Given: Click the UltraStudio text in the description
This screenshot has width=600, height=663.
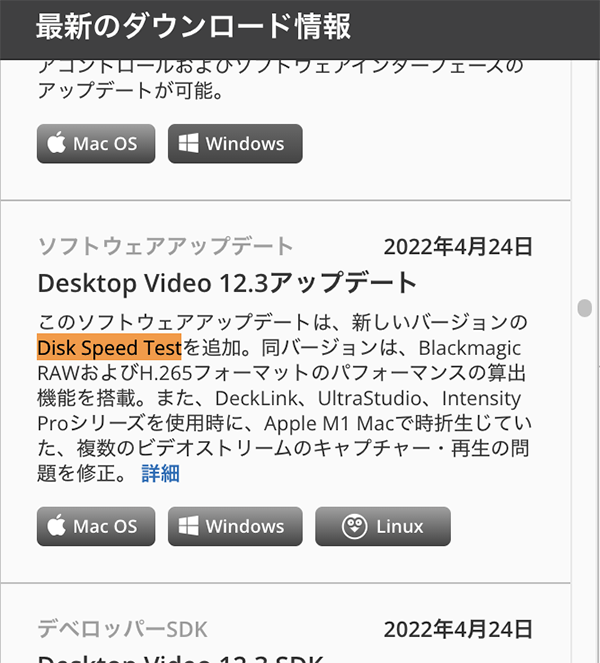Looking at the screenshot, I should (x=369, y=398).
